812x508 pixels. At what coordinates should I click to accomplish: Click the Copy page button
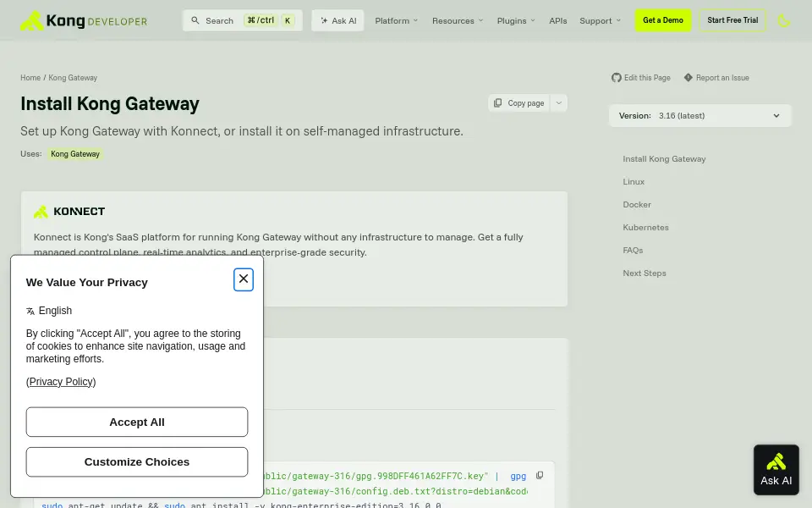(518, 103)
